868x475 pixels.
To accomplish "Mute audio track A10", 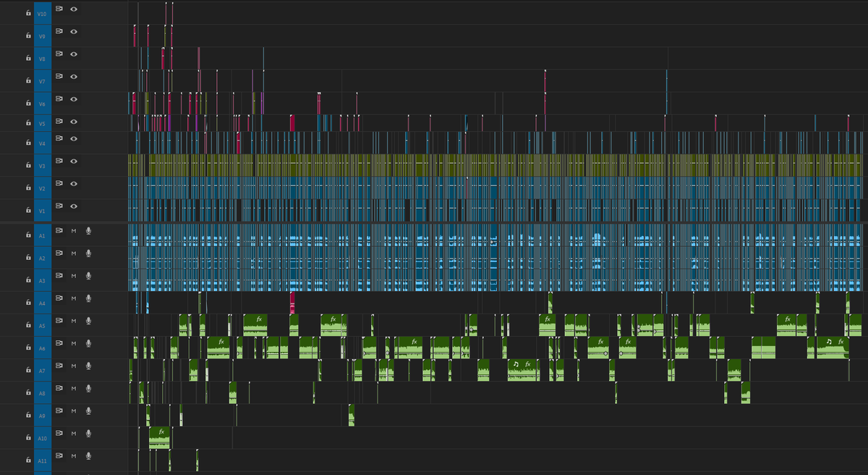I will 74,433.
